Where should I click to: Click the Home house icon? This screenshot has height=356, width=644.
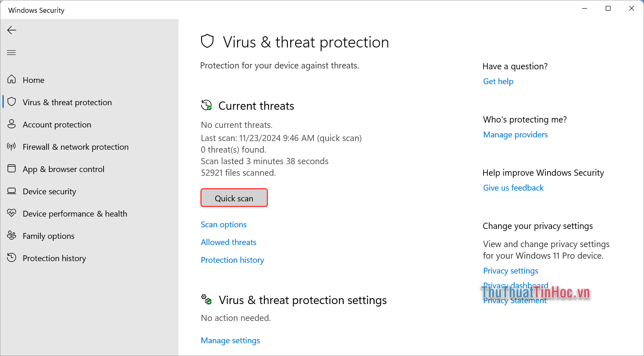[x=12, y=79]
